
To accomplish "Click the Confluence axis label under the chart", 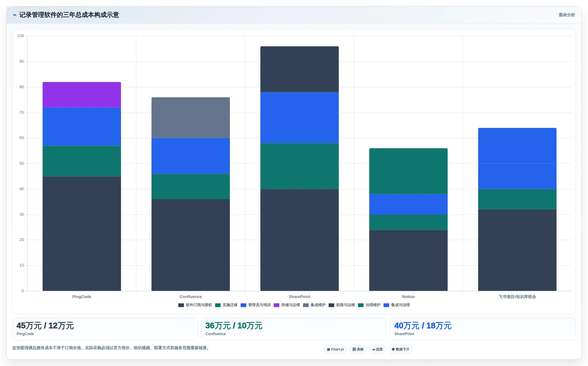I will [191, 297].
